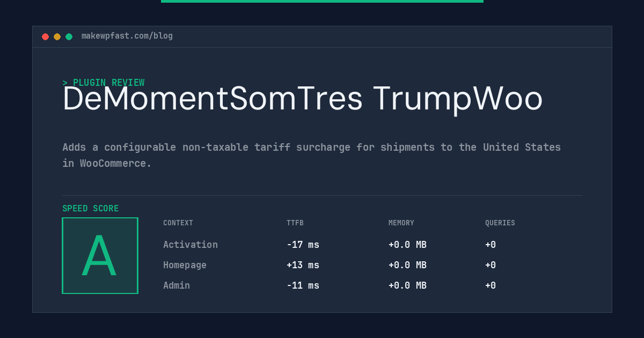The image size is (644, 338).
Task: Click the TTFB column header
Action: pyautogui.click(x=295, y=223)
